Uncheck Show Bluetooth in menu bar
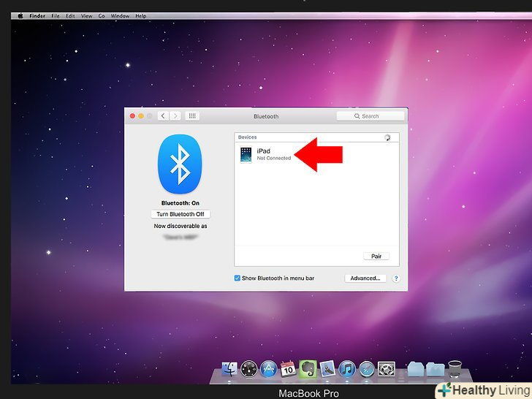Viewport: 532px width, 399px height. point(237,278)
